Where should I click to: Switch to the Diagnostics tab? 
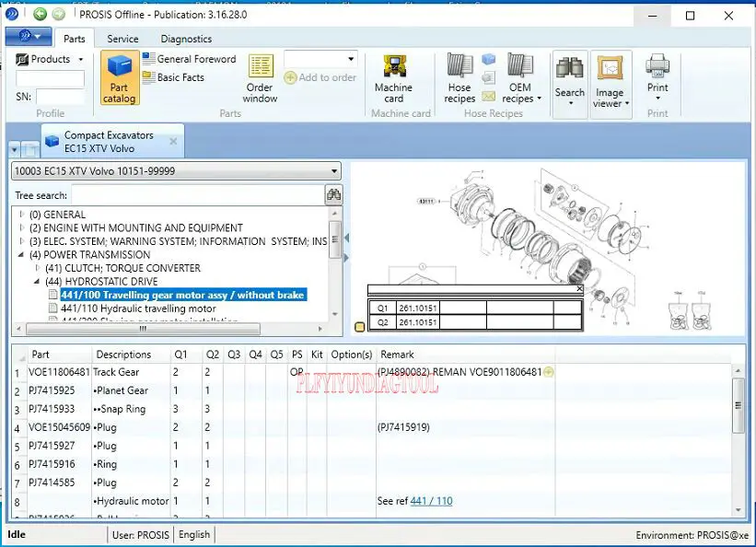point(186,39)
